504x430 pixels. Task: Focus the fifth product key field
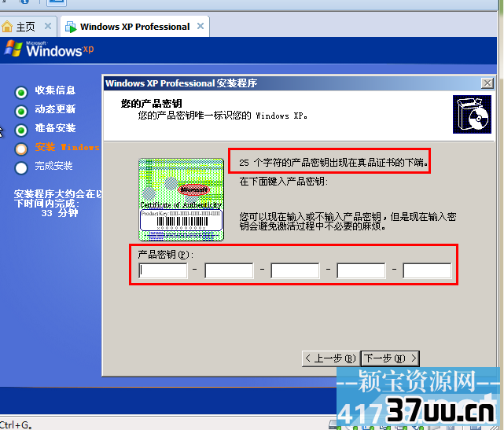pyautogui.click(x=427, y=270)
